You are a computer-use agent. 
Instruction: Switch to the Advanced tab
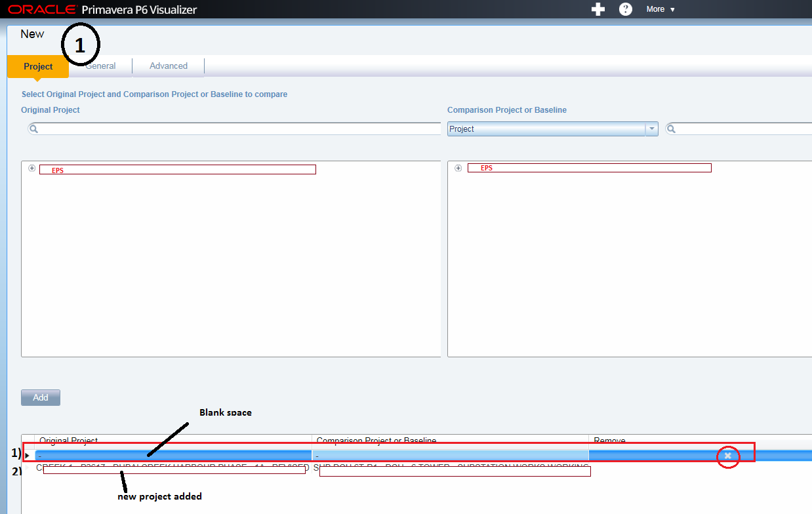169,66
